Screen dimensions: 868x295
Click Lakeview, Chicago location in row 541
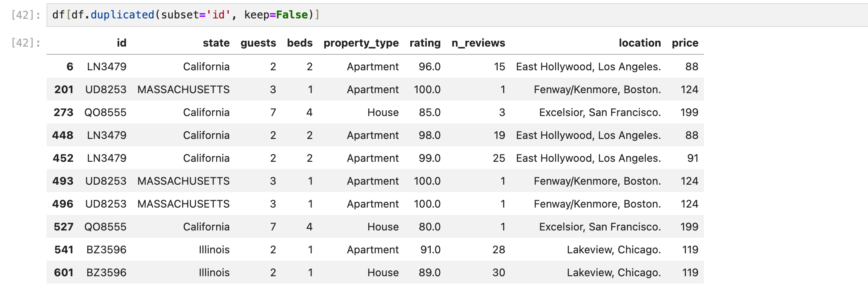tap(614, 250)
